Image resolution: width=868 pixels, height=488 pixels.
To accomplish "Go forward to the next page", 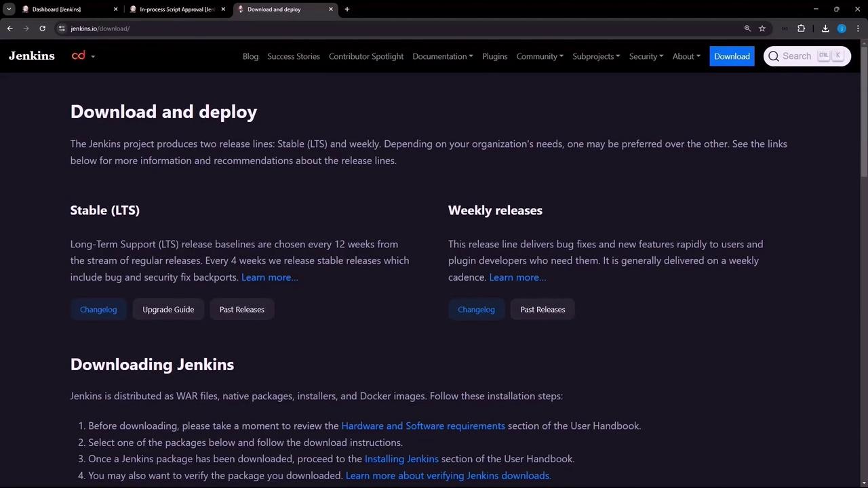I will pyautogui.click(x=26, y=28).
